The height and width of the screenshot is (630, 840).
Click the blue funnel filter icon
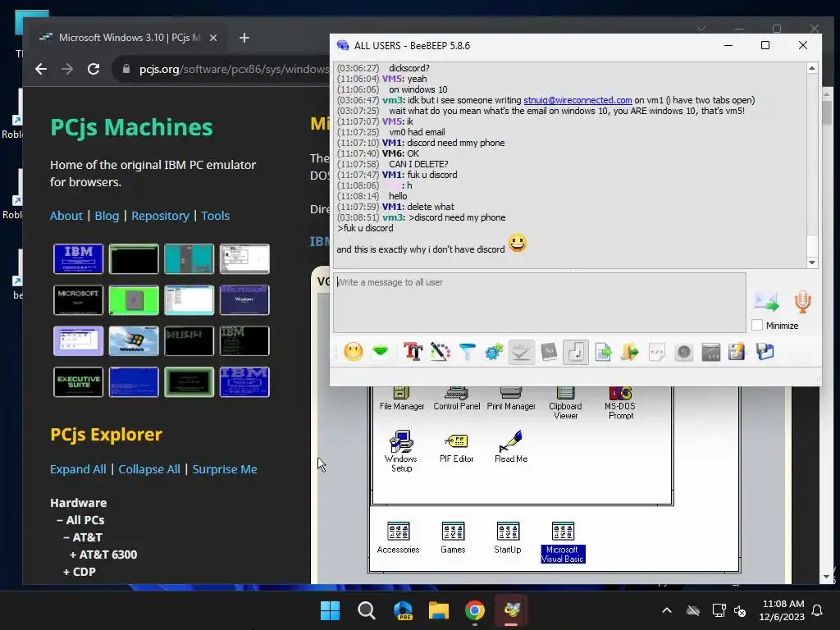click(x=467, y=352)
